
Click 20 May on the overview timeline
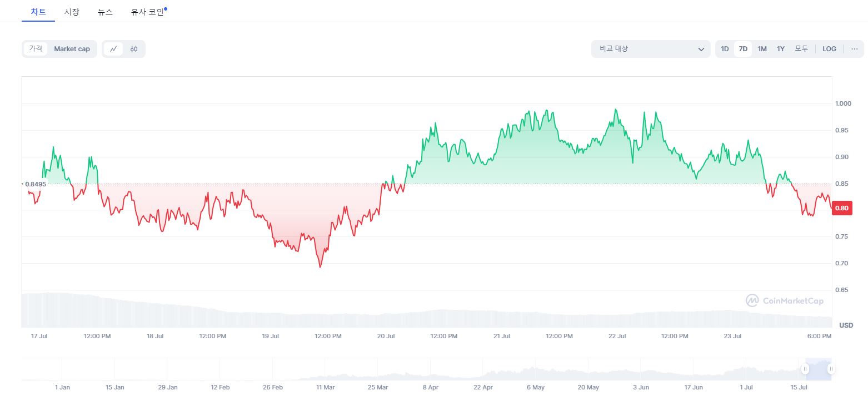tap(588, 387)
